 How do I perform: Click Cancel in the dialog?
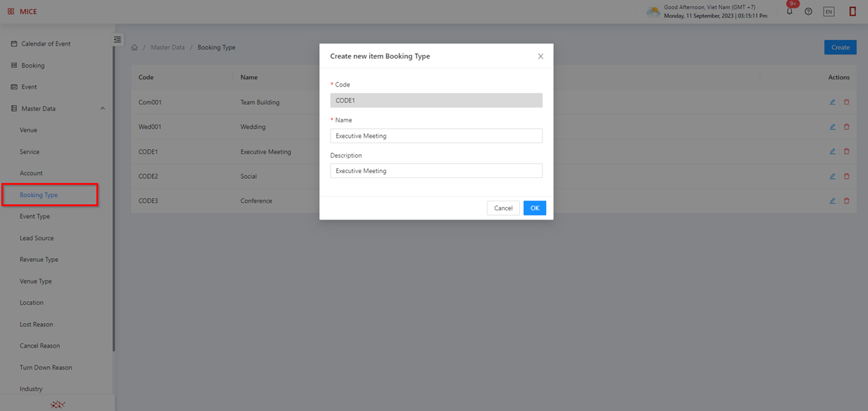(503, 208)
